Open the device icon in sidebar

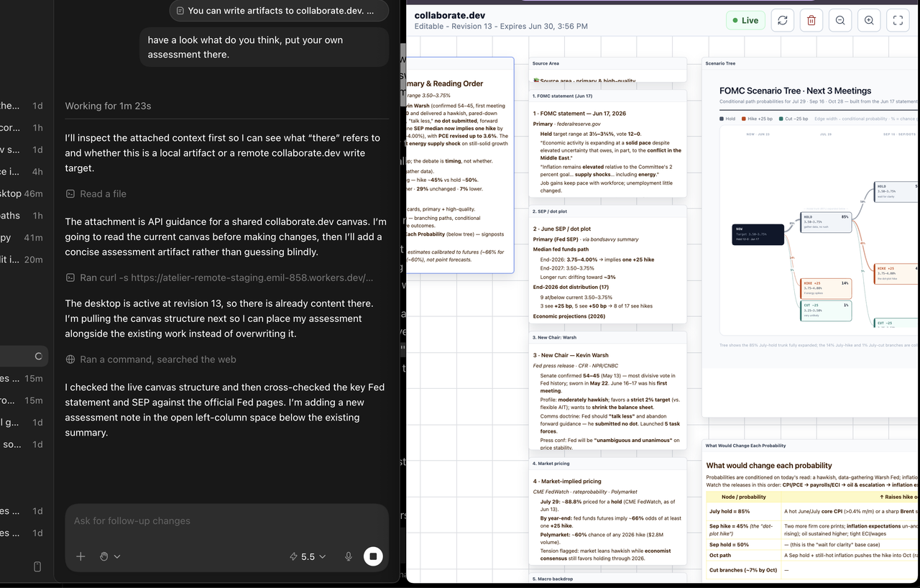37,566
